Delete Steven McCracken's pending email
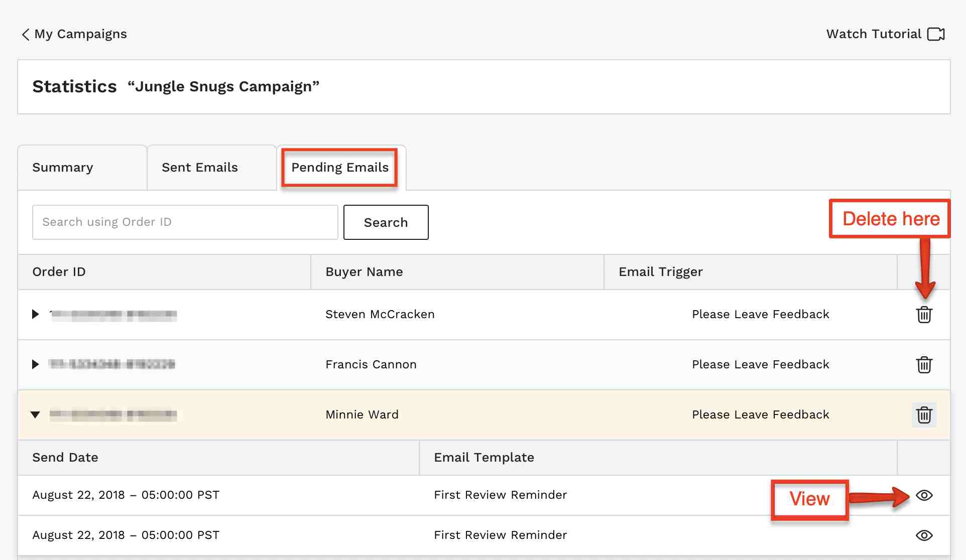 924,315
